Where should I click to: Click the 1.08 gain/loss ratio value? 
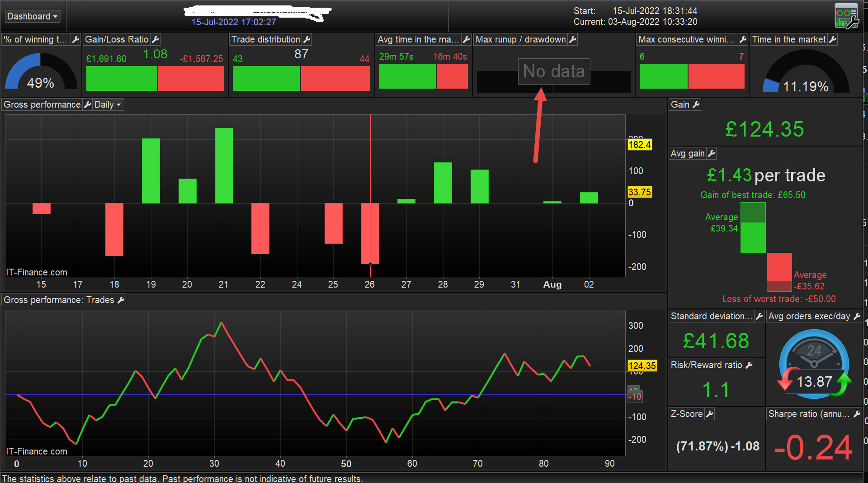155,54
